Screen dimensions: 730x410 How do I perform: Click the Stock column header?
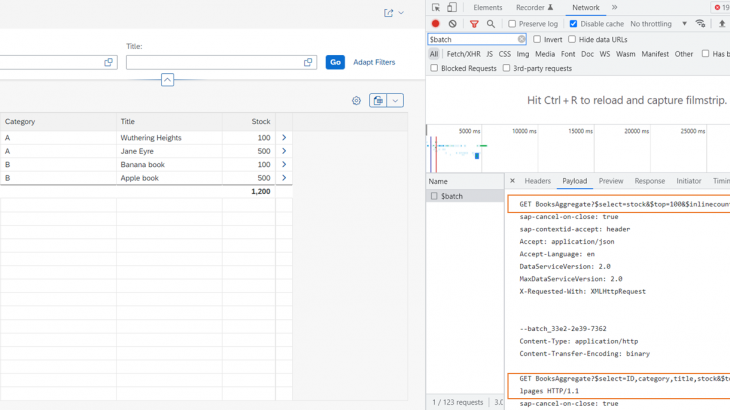point(249,121)
